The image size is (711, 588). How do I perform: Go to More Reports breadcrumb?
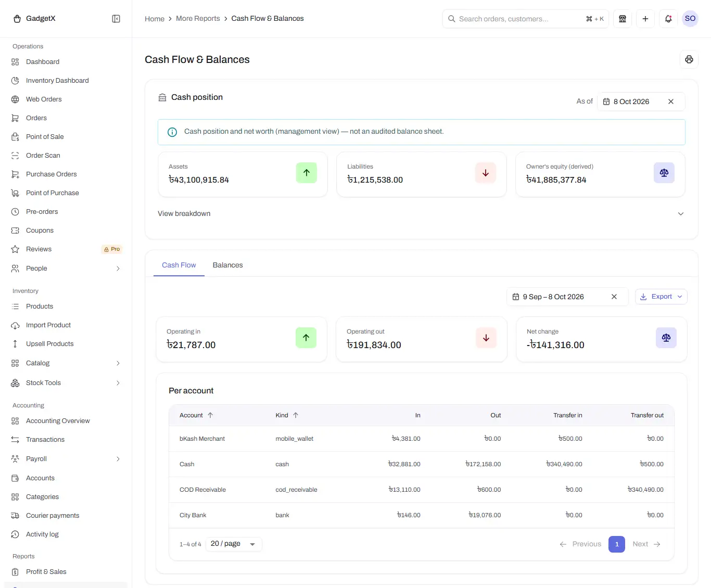(x=198, y=19)
